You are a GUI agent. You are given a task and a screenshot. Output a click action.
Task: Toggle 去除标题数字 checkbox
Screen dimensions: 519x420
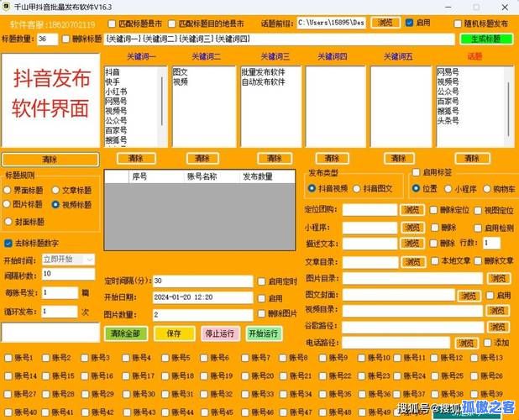click(8, 244)
